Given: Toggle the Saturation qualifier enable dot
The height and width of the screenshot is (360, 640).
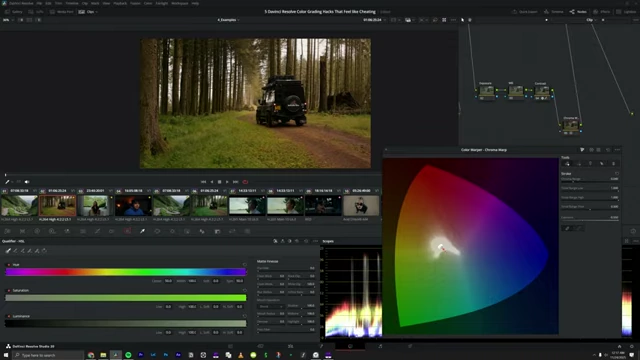Looking at the screenshot, I should tap(9, 291).
